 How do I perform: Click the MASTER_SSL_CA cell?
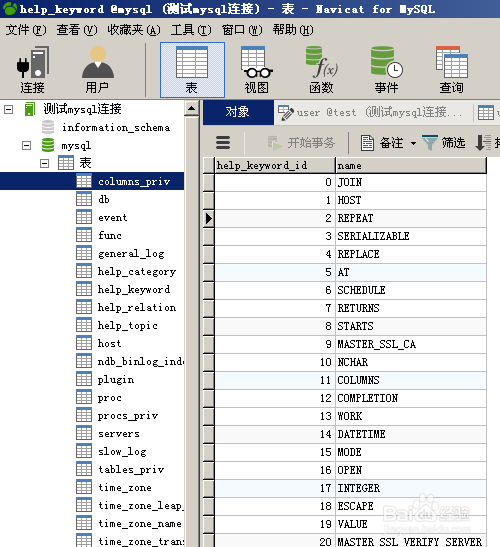pos(411,344)
